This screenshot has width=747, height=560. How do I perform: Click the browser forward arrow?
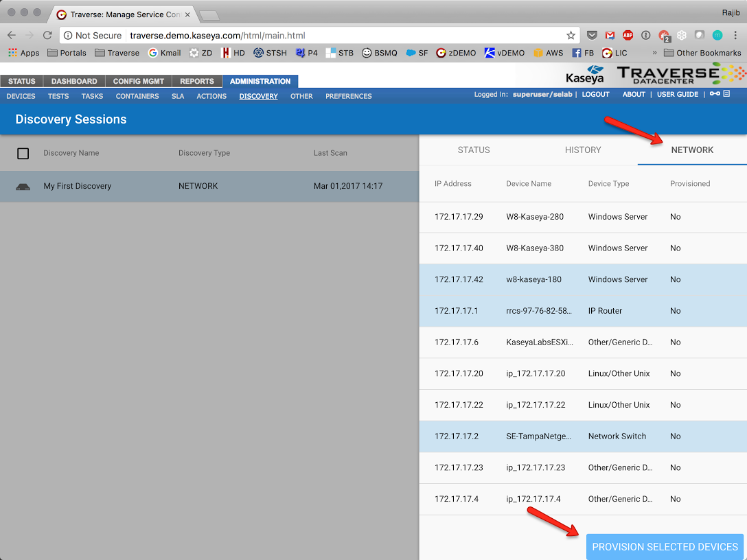(x=29, y=35)
